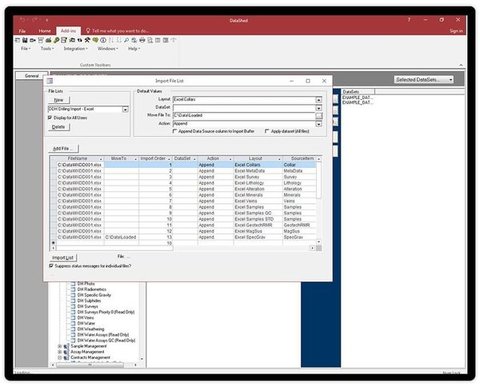The height and width of the screenshot is (387, 480).
Task: Click the browse button beside Move File To
Action: point(319,115)
